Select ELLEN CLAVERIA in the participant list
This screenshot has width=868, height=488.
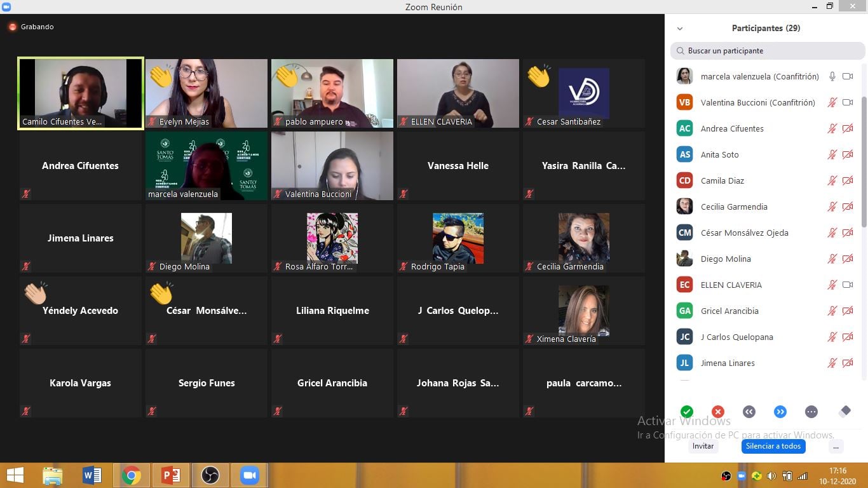pos(731,285)
